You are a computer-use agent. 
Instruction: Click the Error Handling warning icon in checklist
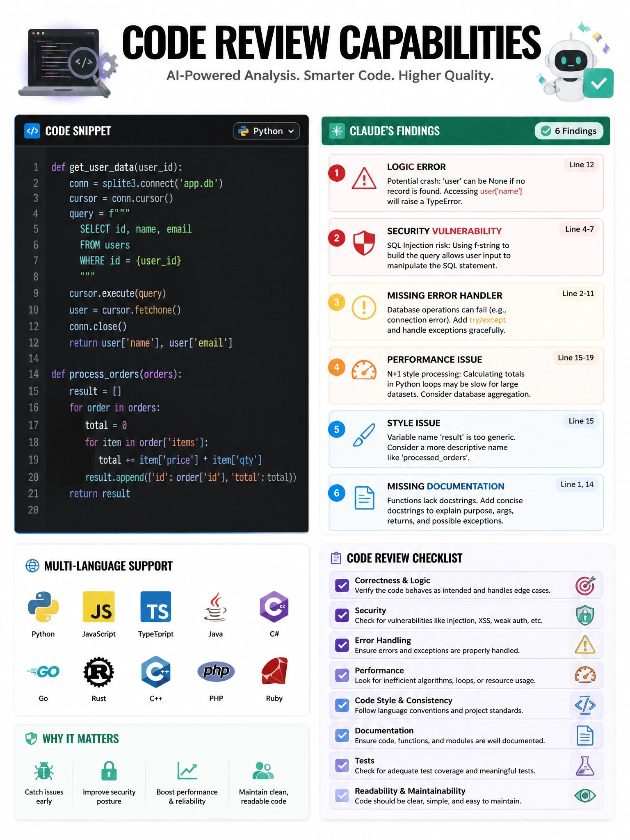(585, 645)
